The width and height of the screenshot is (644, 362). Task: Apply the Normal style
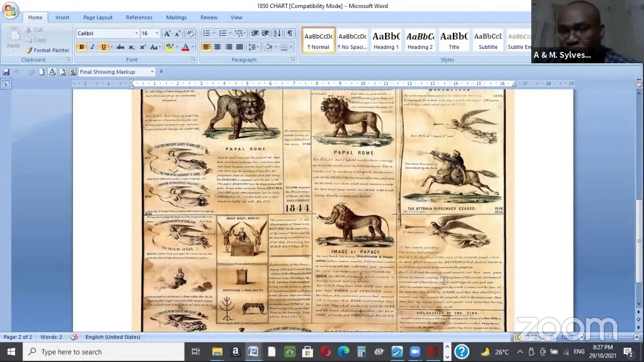tap(318, 40)
